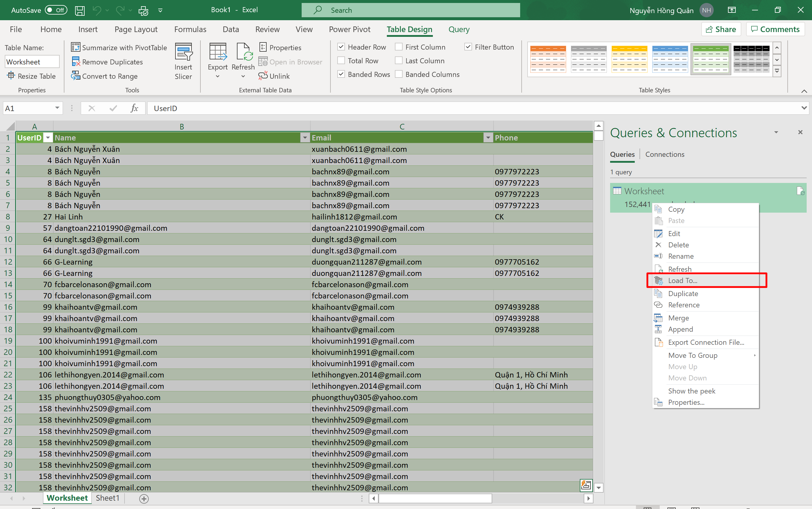Viewport: 812px width, 509px height.
Task: Switch to the Connections tab
Action: pos(665,154)
